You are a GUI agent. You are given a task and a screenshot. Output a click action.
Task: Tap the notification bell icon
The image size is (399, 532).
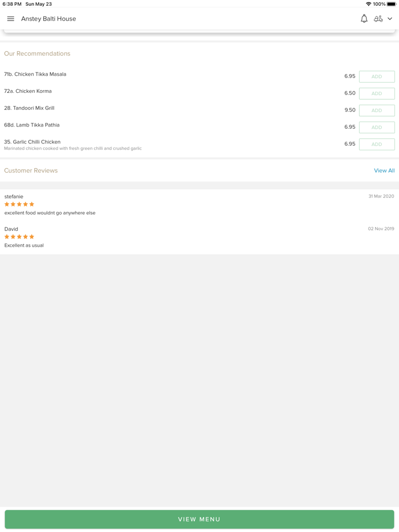(364, 19)
